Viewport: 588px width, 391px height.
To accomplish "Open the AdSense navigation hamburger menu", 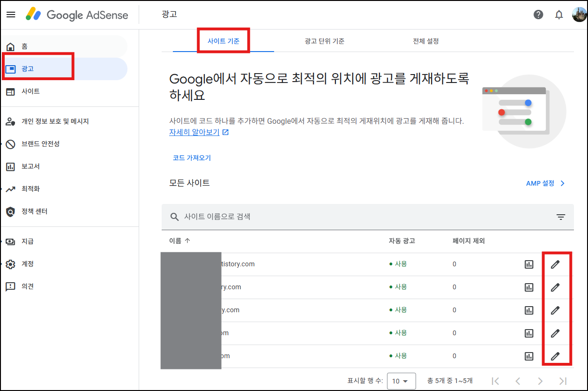I will coord(11,15).
